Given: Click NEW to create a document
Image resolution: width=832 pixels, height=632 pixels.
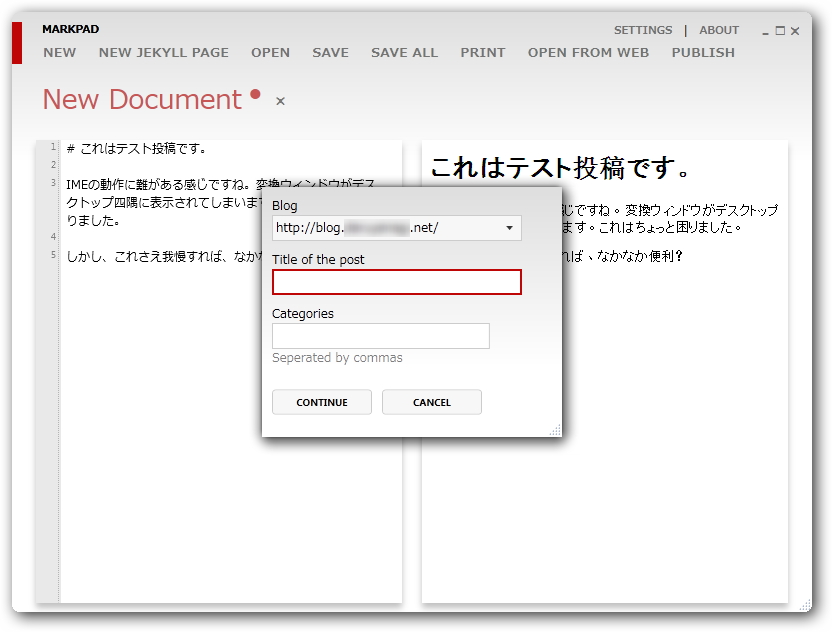Looking at the screenshot, I should [x=59, y=52].
